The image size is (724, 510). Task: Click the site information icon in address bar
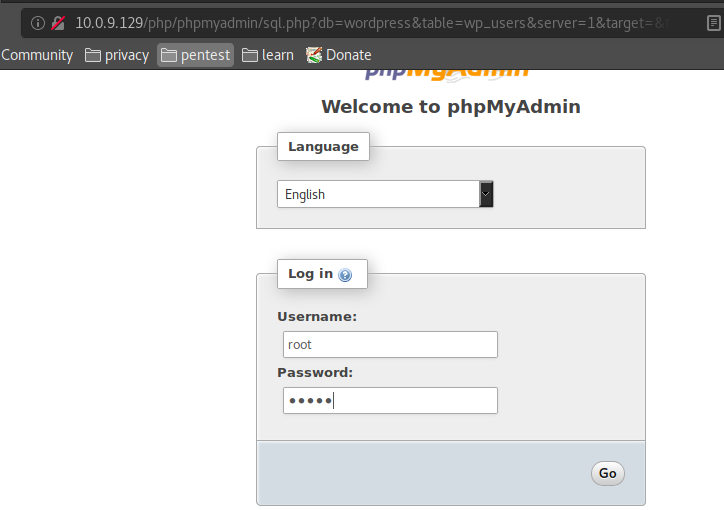coord(38,23)
